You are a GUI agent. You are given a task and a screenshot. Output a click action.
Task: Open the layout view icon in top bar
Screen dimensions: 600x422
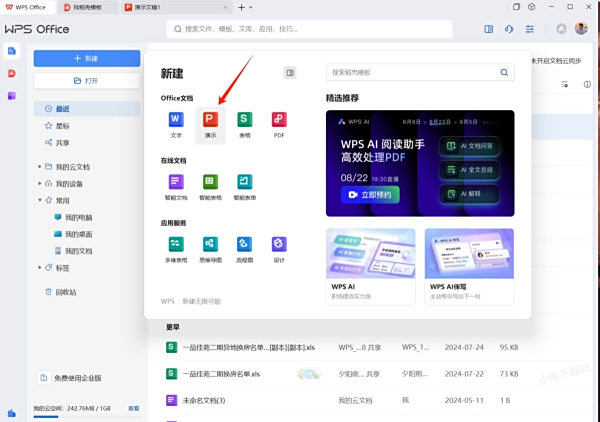tap(488, 29)
